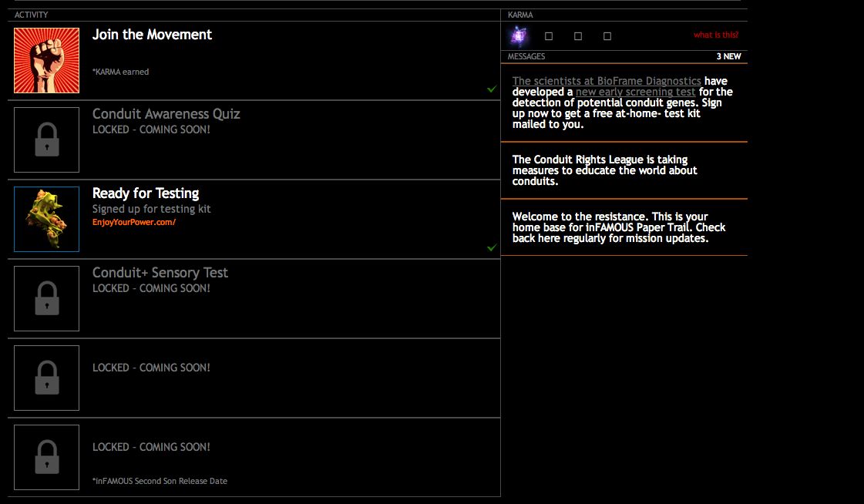This screenshot has height=504, width=864.
Task: Click the Conduit Awareness Quiz padlock icon
Action: [x=47, y=140]
